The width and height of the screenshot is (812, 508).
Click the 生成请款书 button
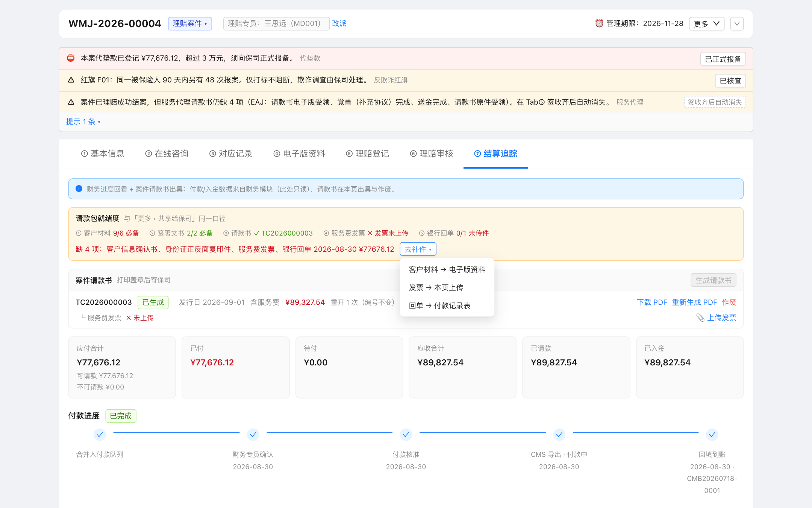(713, 280)
